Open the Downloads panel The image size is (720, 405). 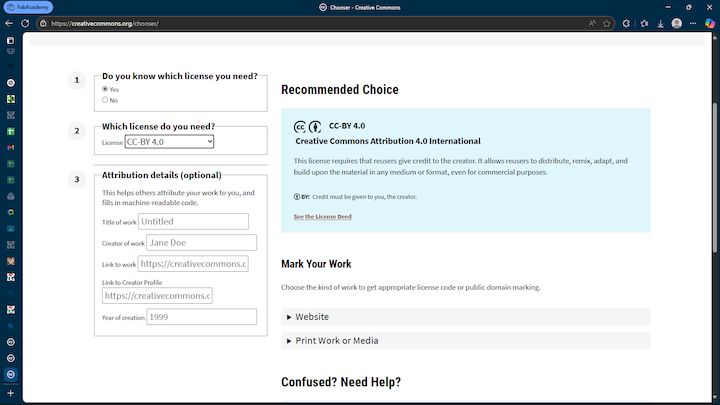[x=660, y=23]
